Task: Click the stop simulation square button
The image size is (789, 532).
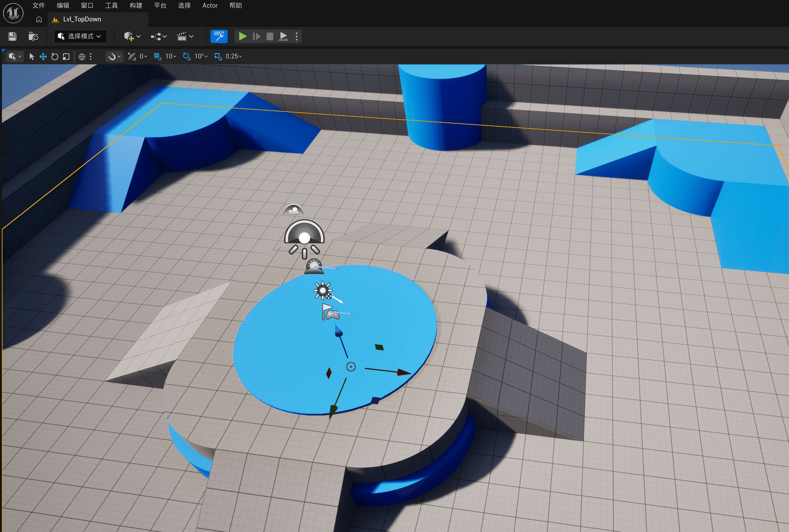Action: pos(270,36)
